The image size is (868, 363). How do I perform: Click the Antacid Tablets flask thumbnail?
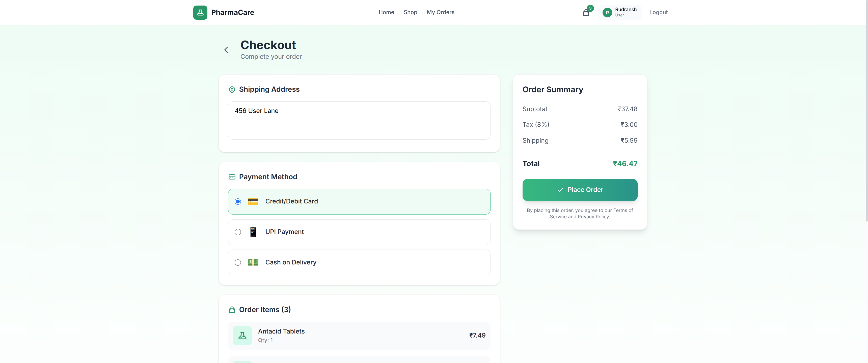click(242, 335)
